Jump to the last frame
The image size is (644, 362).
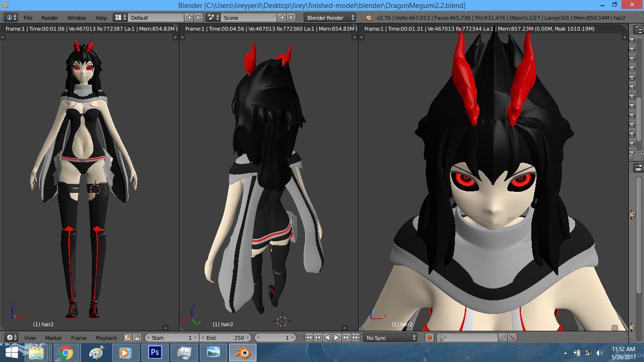coord(355,337)
